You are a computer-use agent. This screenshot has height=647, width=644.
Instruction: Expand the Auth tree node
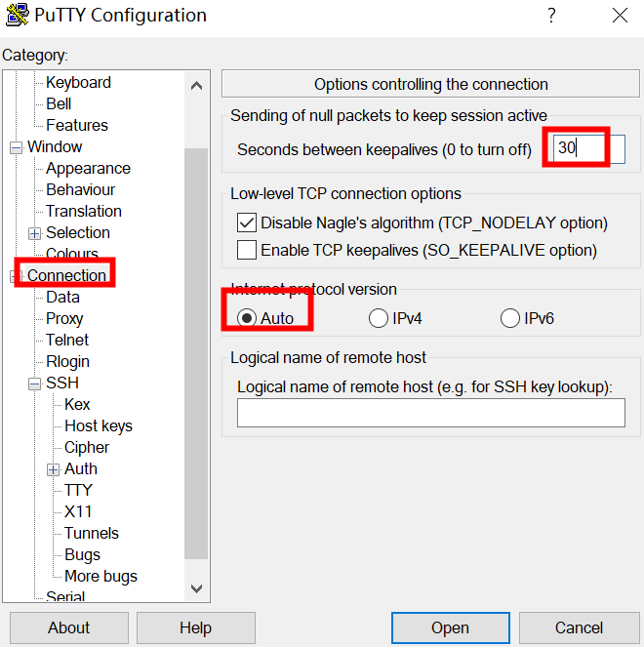pos(54,469)
